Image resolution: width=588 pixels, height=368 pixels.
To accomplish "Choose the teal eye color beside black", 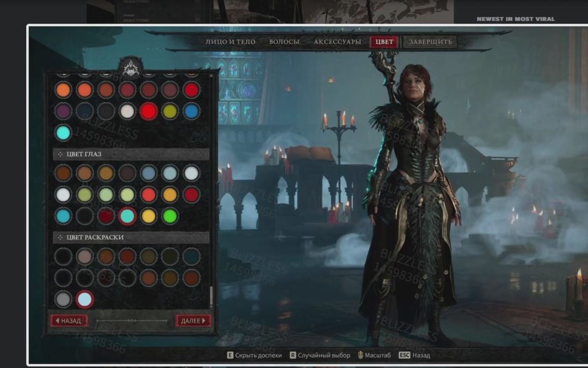I will coord(63,216).
